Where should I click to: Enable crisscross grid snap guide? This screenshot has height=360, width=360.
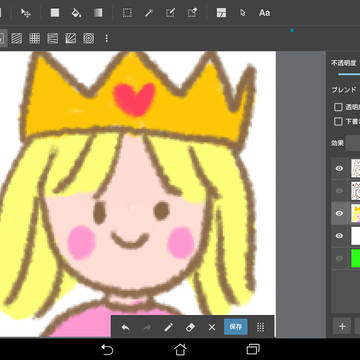[x=35, y=38]
